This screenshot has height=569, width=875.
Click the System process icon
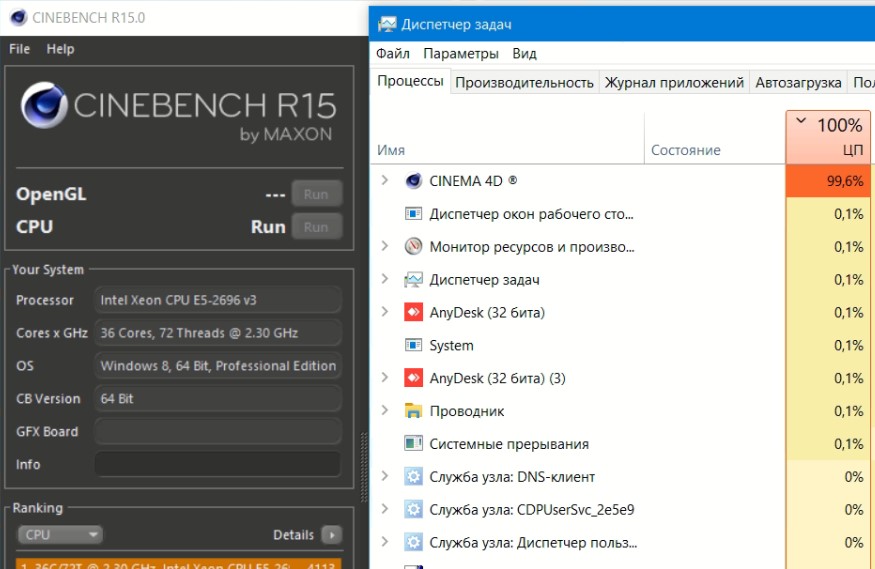tap(414, 345)
